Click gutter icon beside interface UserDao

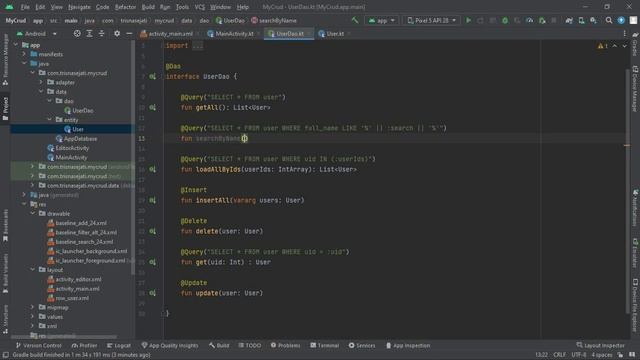pyautogui.click(x=152, y=76)
